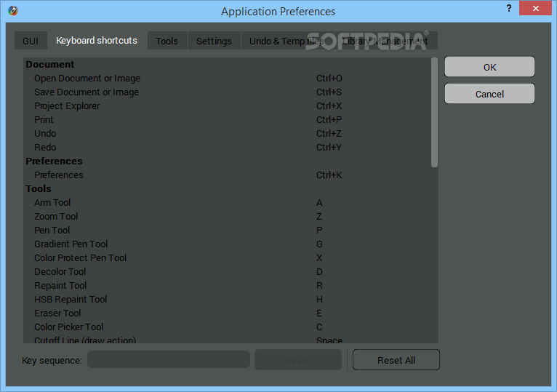This screenshot has width=557, height=392.
Task: Click the Ctrl+X shortcut value
Action: 329,106
